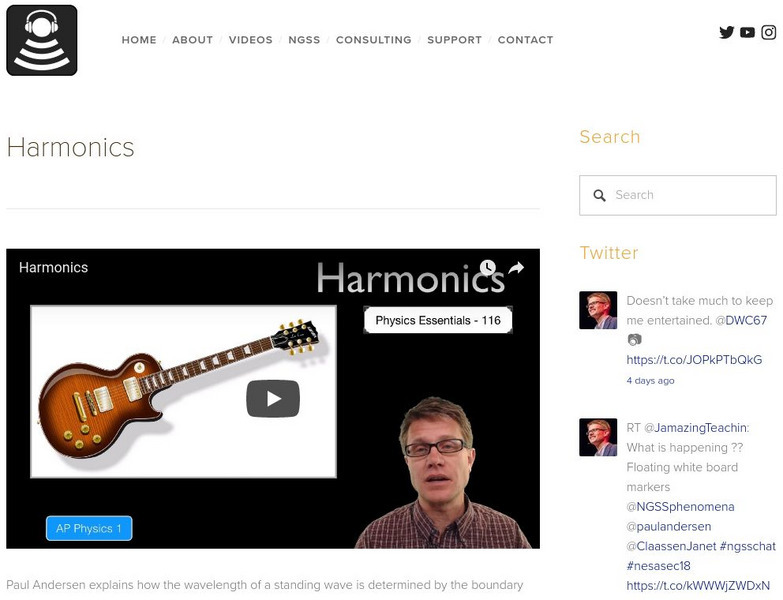Image resolution: width=783 pixels, height=600 pixels.
Task: Open the Twitter icon in header
Action: pyautogui.click(x=727, y=32)
